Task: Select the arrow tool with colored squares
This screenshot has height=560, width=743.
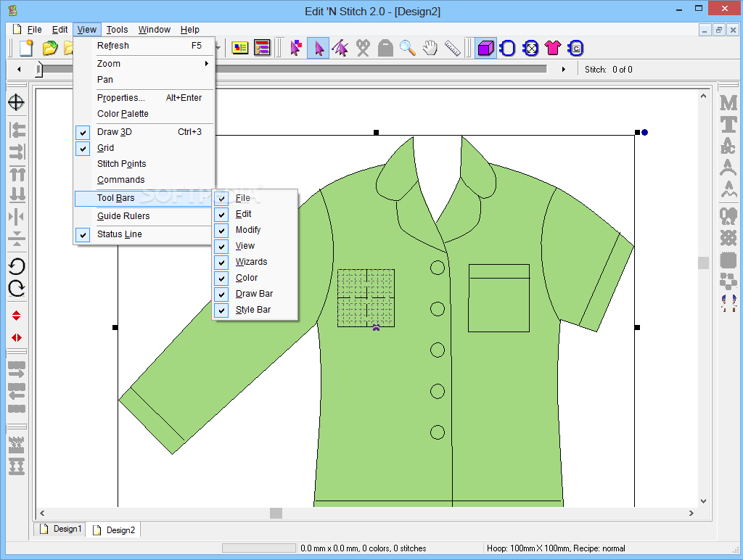Action: (296, 48)
